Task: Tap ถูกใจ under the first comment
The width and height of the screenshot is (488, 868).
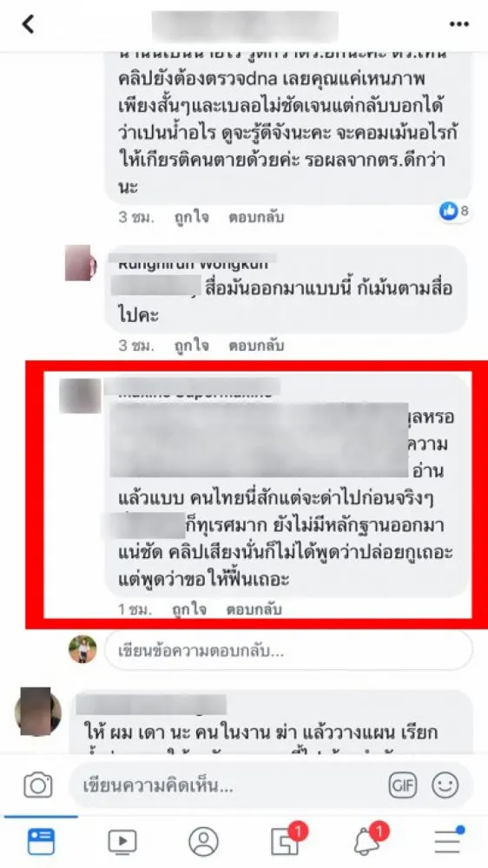Action: [191, 218]
